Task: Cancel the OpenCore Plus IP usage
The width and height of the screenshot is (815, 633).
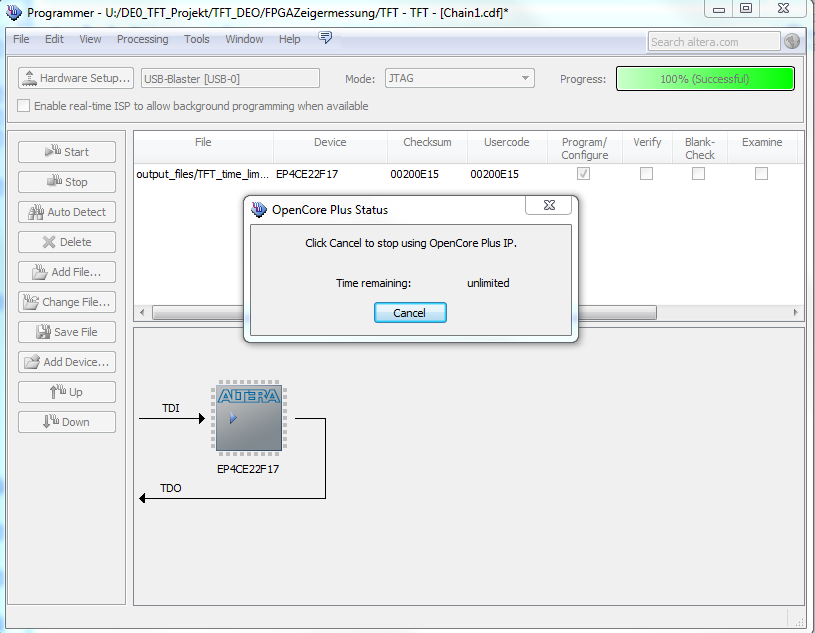Action: 410,313
